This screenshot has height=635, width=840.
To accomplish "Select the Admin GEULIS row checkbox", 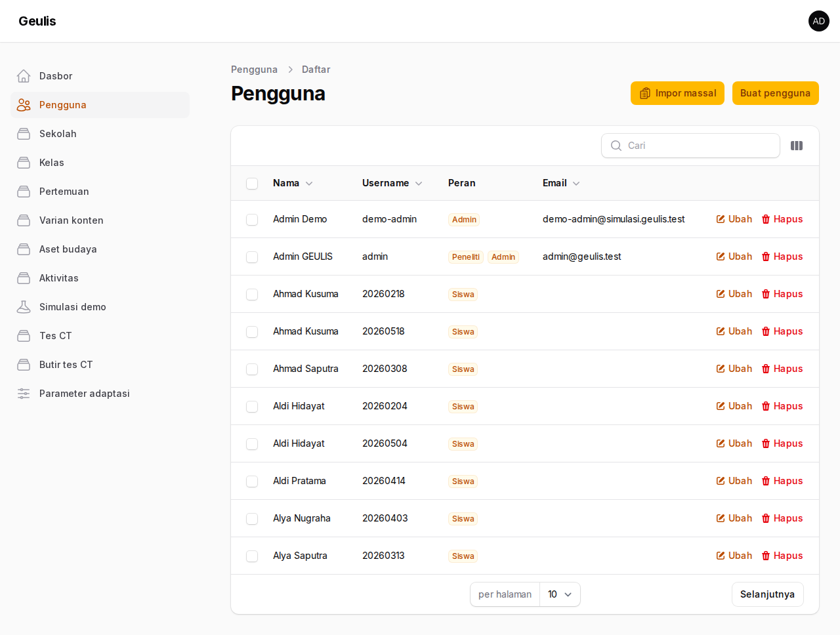I will tap(252, 257).
